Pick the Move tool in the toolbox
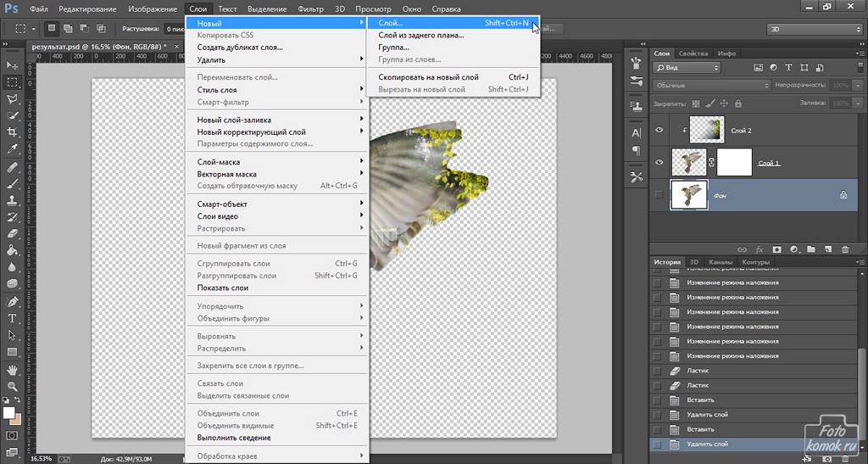The height and width of the screenshot is (464, 868). tap(13, 65)
